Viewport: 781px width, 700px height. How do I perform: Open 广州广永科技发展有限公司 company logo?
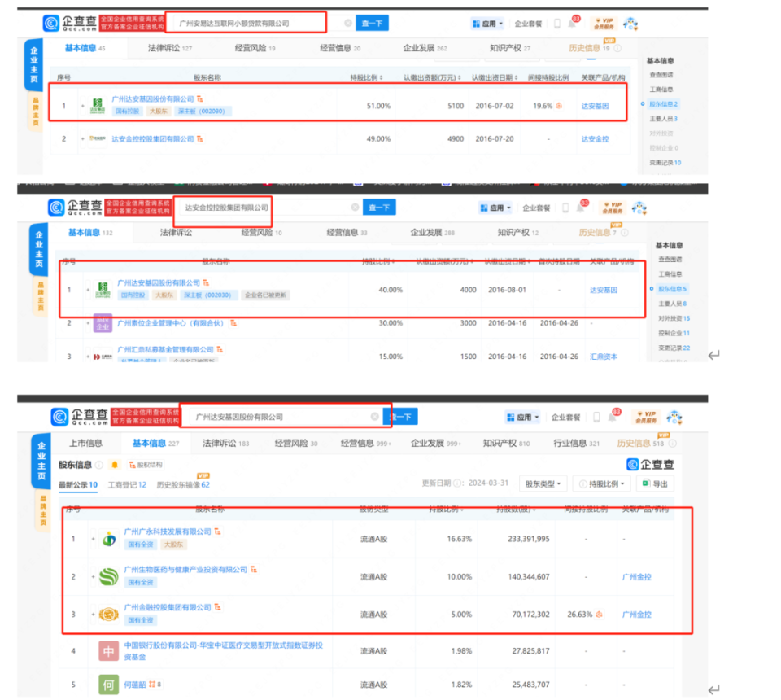point(109,539)
